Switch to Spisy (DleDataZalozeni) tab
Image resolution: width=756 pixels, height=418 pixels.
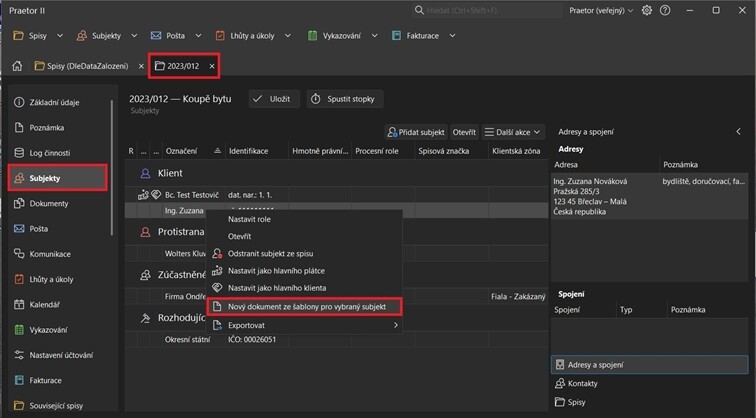click(87, 66)
